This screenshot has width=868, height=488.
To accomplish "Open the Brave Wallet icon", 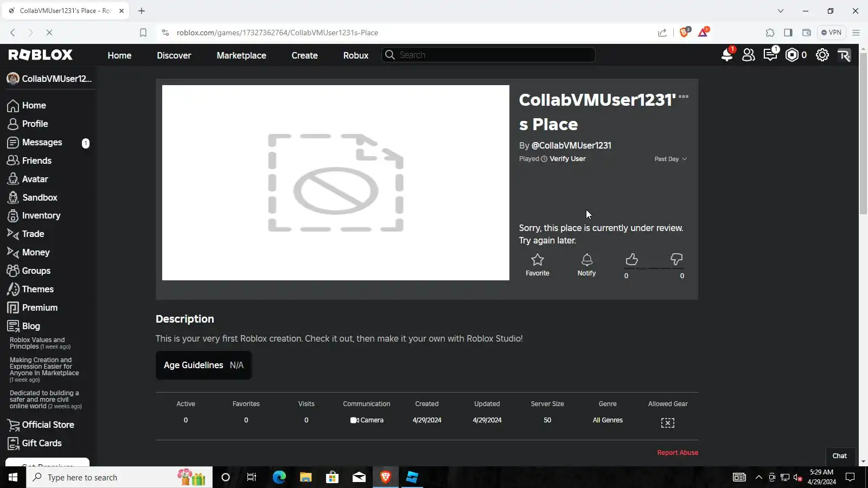I will tap(807, 33).
